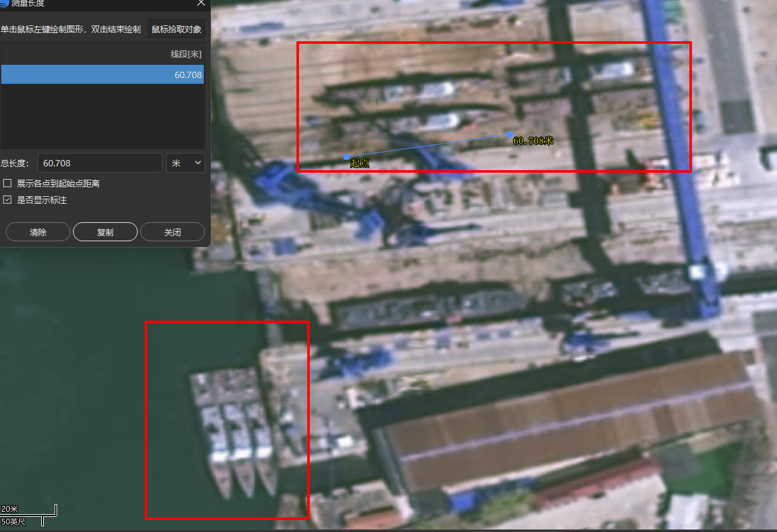Click the measurement line end point
The width and height of the screenshot is (777, 532).
(x=510, y=134)
